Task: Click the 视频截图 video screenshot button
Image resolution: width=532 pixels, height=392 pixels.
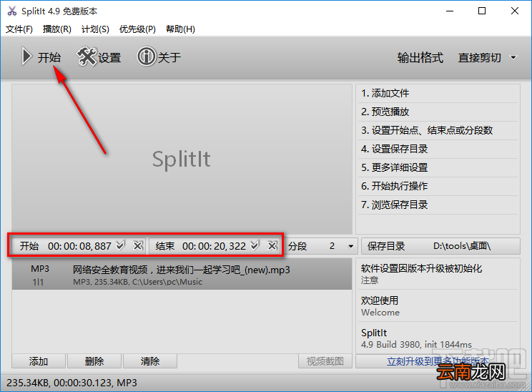Action: click(x=325, y=361)
